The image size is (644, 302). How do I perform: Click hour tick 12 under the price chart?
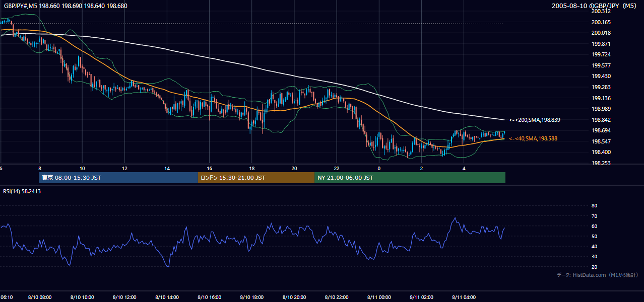124,169
